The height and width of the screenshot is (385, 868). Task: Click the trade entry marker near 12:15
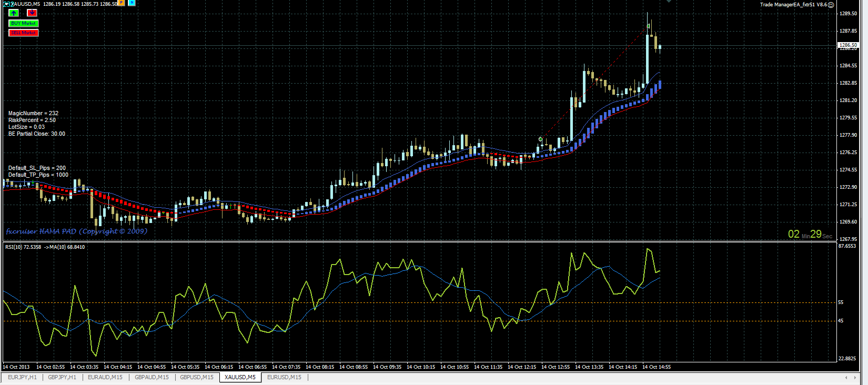click(x=541, y=139)
